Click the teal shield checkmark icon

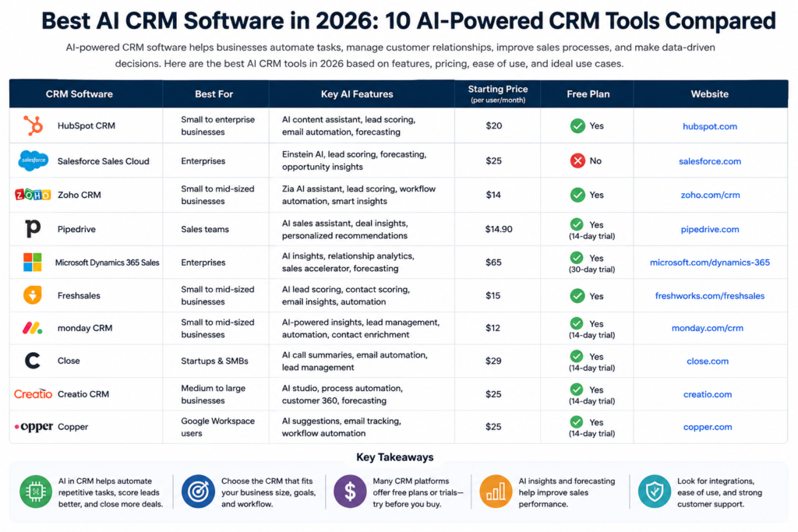(x=655, y=491)
